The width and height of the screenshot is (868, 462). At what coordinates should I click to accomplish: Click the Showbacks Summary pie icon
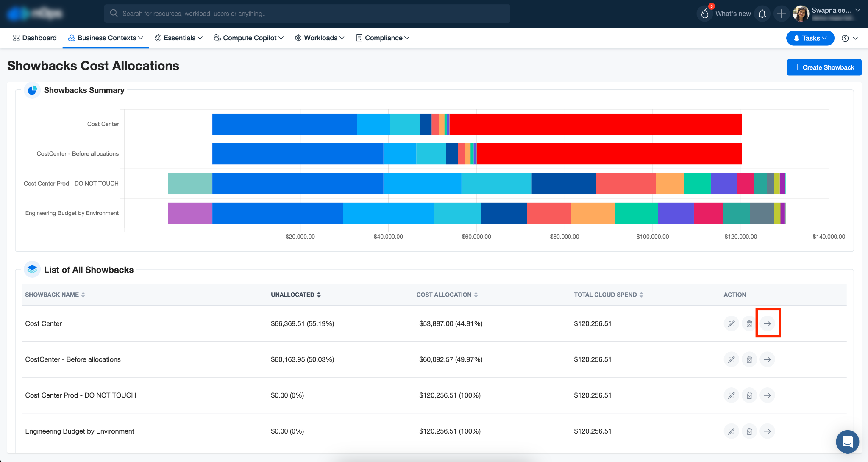click(32, 90)
